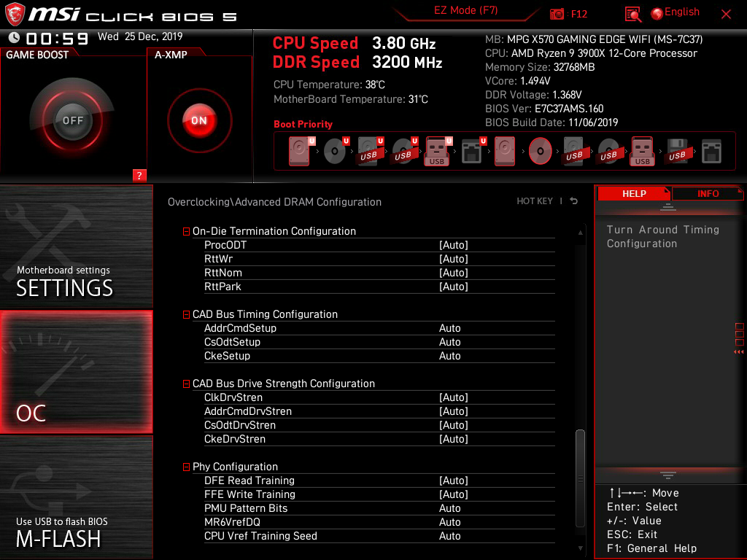Viewport: 747px width, 560px height.
Task: Click the scrollbar down arrow
Action: click(580, 548)
